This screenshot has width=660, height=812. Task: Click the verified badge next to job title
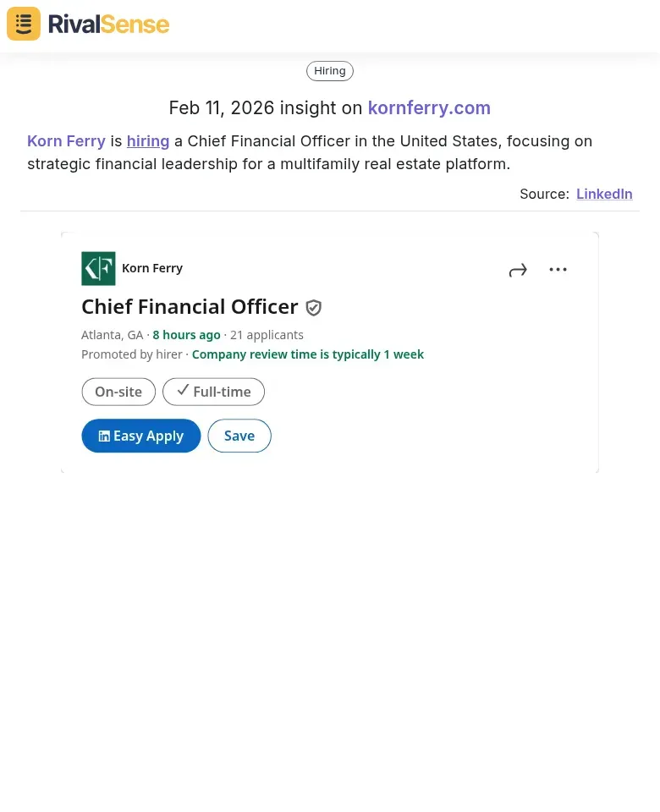click(x=313, y=307)
